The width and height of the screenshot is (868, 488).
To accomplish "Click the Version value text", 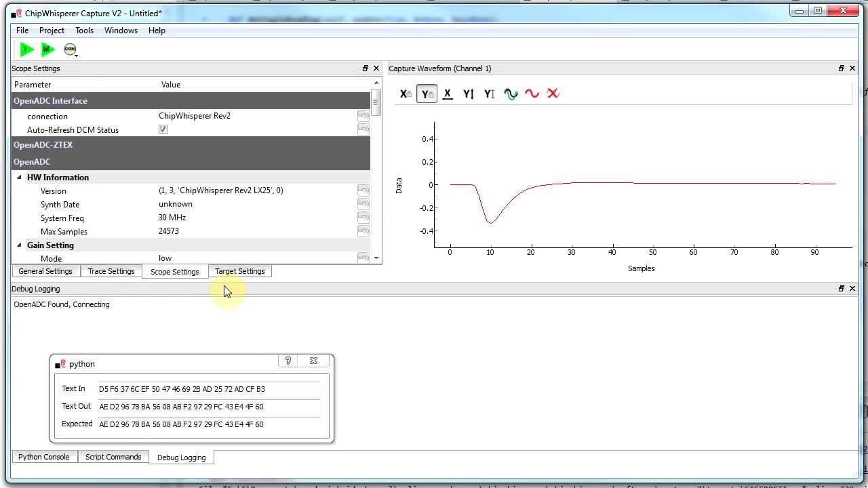I will pyautogui.click(x=221, y=190).
